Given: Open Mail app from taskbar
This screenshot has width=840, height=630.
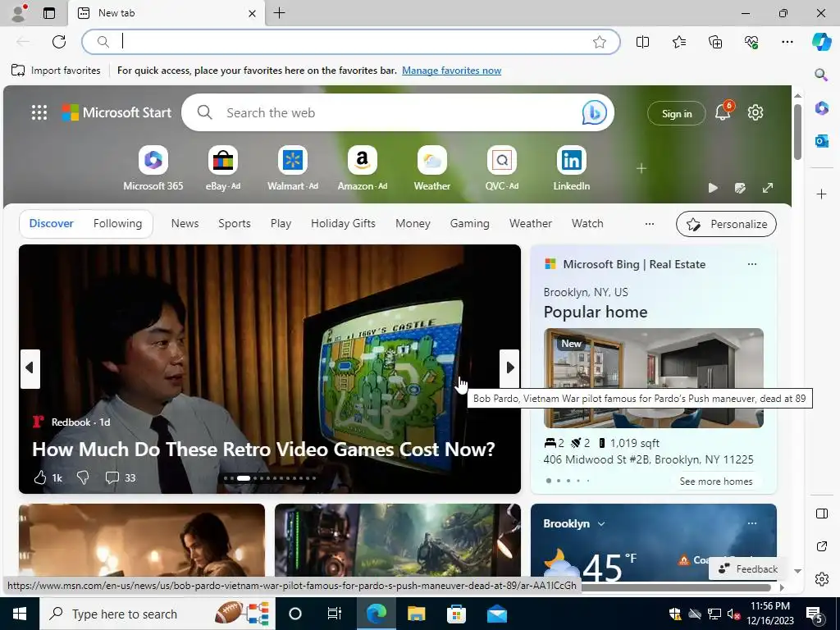Looking at the screenshot, I should click(496, 614).
